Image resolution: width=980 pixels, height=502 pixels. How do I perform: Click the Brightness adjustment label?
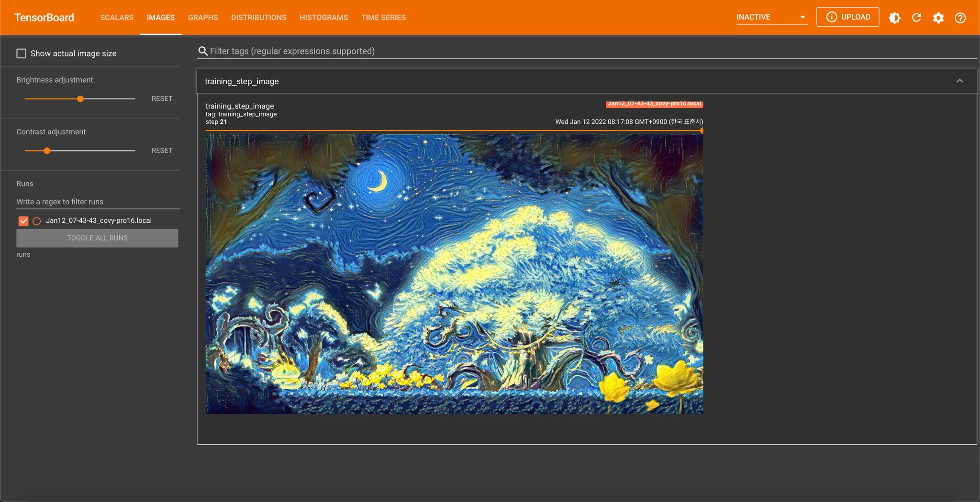click(55, 80)
